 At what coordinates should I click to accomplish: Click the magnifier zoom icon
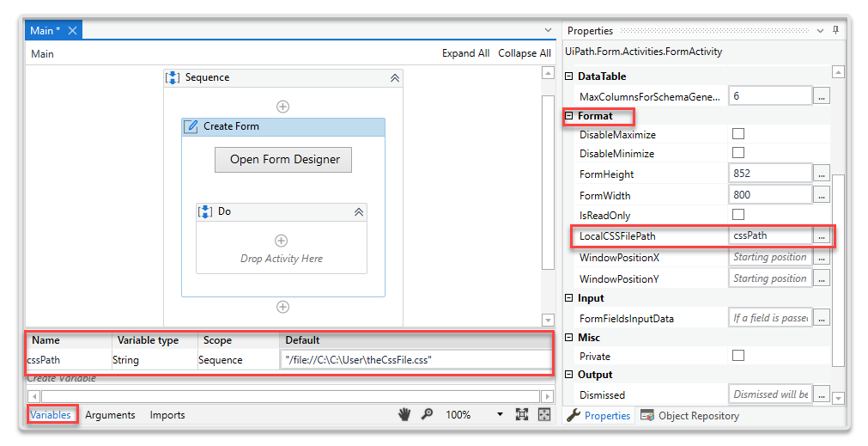pos(427,414)
